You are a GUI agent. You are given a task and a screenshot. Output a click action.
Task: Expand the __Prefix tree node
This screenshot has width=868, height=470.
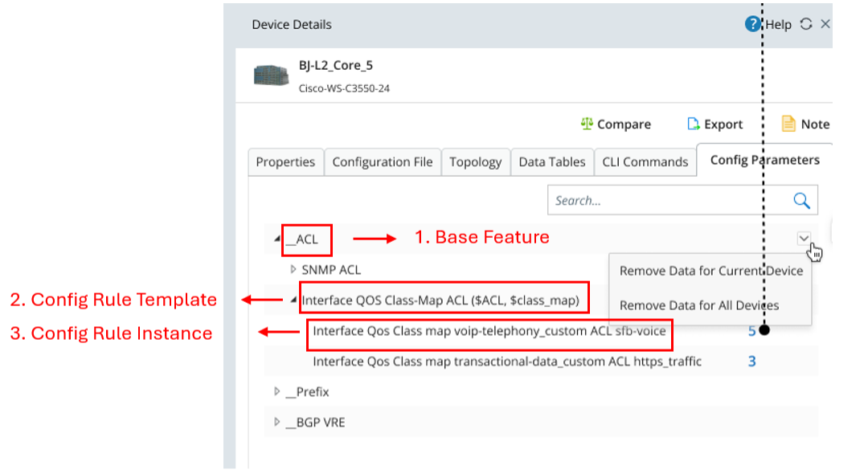click(x=276, y=391)
